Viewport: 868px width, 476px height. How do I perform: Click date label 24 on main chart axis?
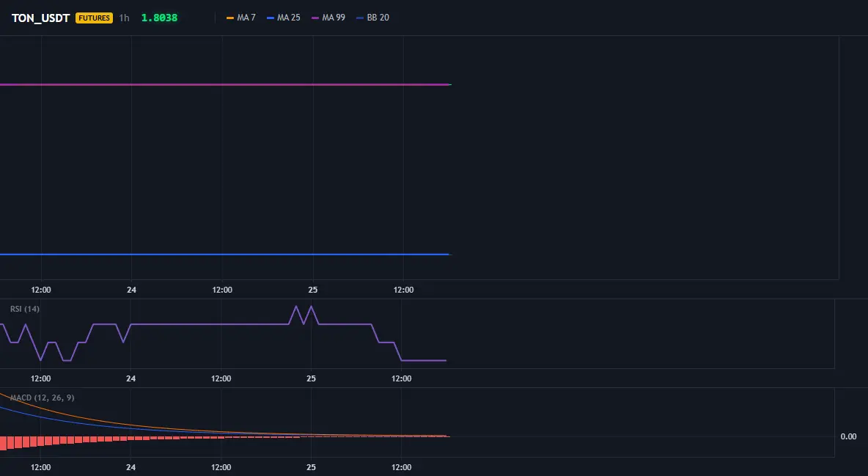point(131,290)
